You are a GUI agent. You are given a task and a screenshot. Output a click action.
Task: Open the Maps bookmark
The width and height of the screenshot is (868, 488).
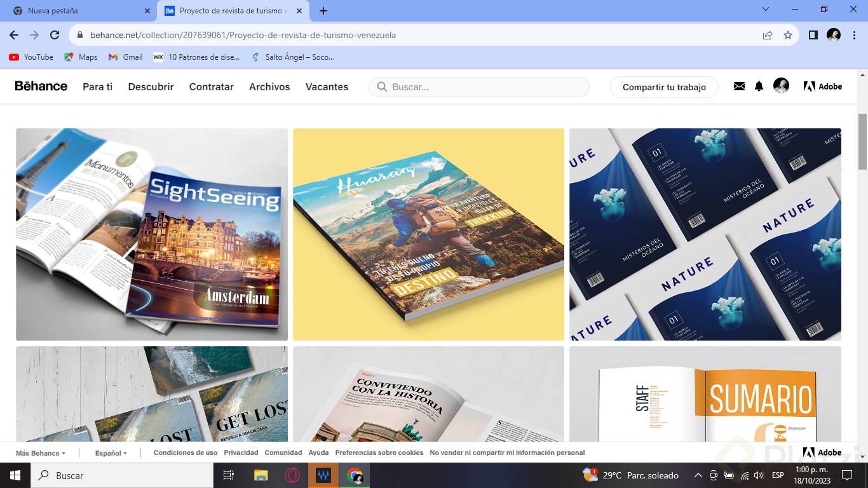pos(81,57)
